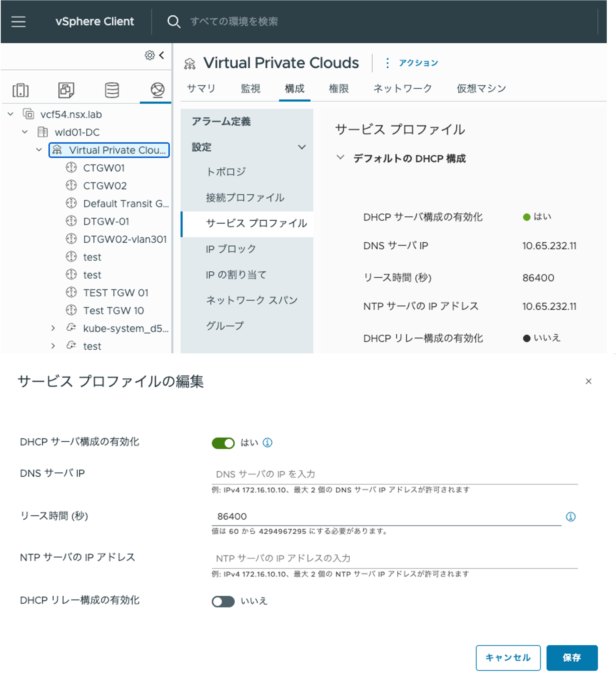Click the vSphere Client title
The image size is (616, 679).
click(95, 22)
